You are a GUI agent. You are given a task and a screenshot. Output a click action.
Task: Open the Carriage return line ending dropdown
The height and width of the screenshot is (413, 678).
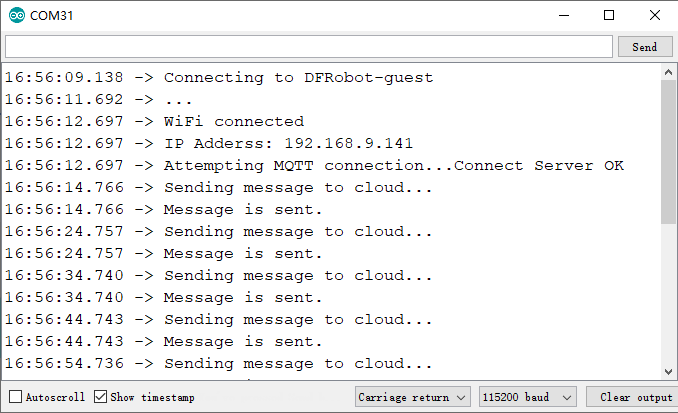(x=413, y=397)
